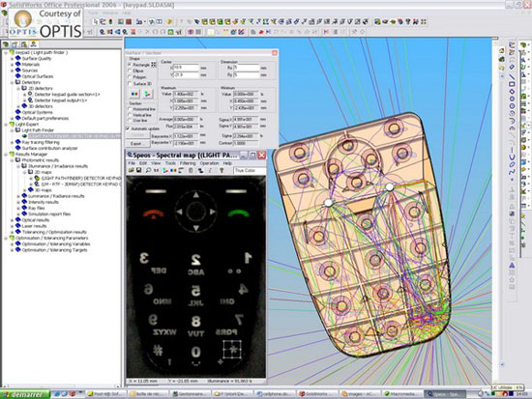The height and width of the screenshot is (399, 532).
Task: Click the Results Manager folder icon
Action: click(12, 155)
